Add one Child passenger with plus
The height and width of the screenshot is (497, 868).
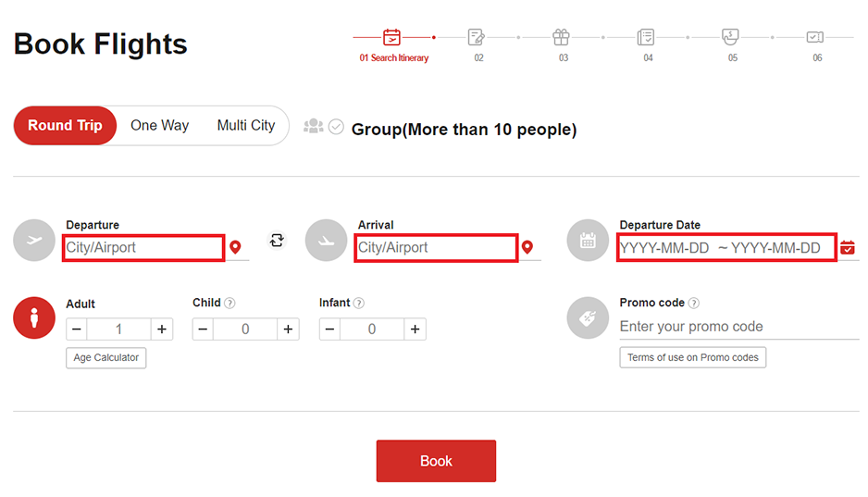pyautogui.click(x=289, y=329)
